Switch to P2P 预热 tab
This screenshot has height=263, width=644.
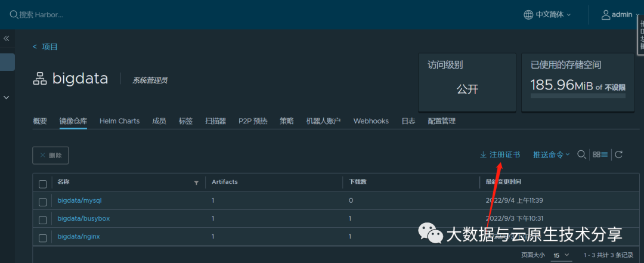pyautogui.click(x=253, y=121)
